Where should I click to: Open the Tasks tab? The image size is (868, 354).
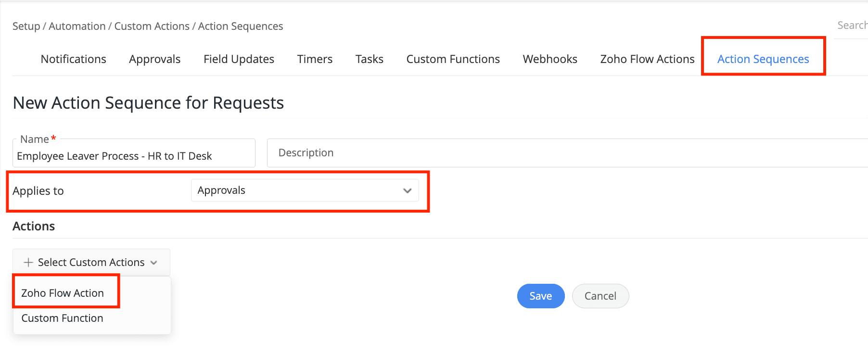coord(369,59)
